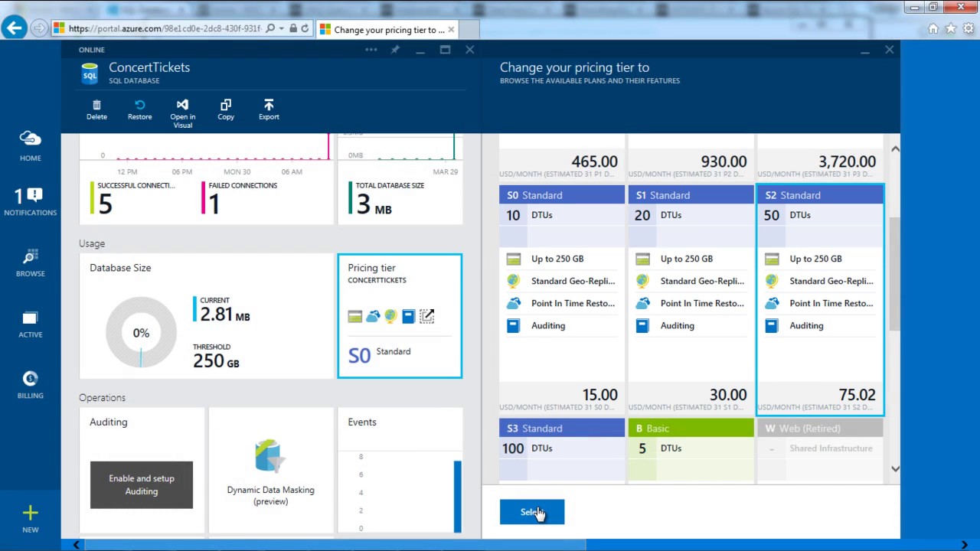Image resolution: width=980 pixels, height=551 pixels.
Task: Select the S3 Standard pricing tier
Action: (562, 451)
